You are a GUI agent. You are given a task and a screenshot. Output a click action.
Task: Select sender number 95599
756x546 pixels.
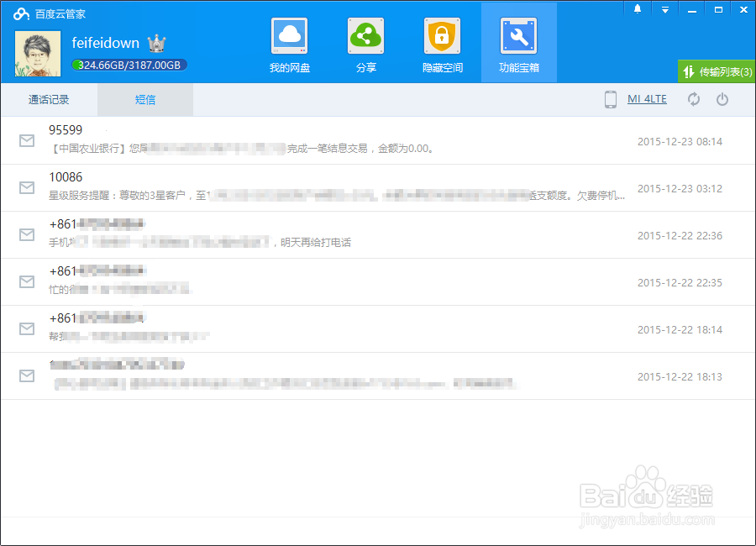(x=66, y=130)
